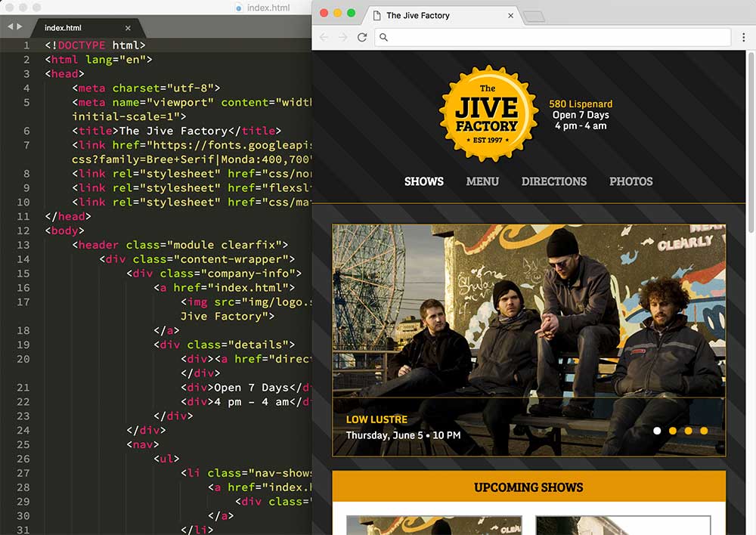Click the browser back arrow
The width and height of the screenshot is (756, 535).
coord(324,37)
